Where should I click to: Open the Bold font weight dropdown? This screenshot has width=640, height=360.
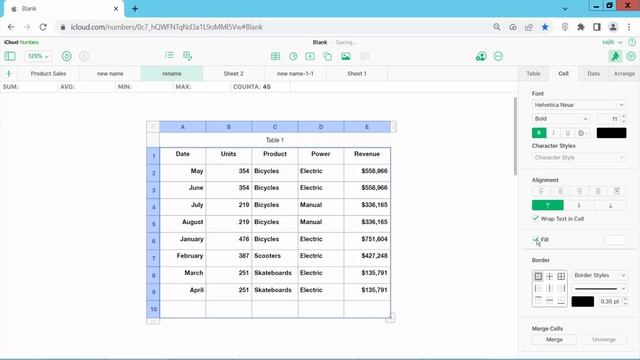pos(561,118)
